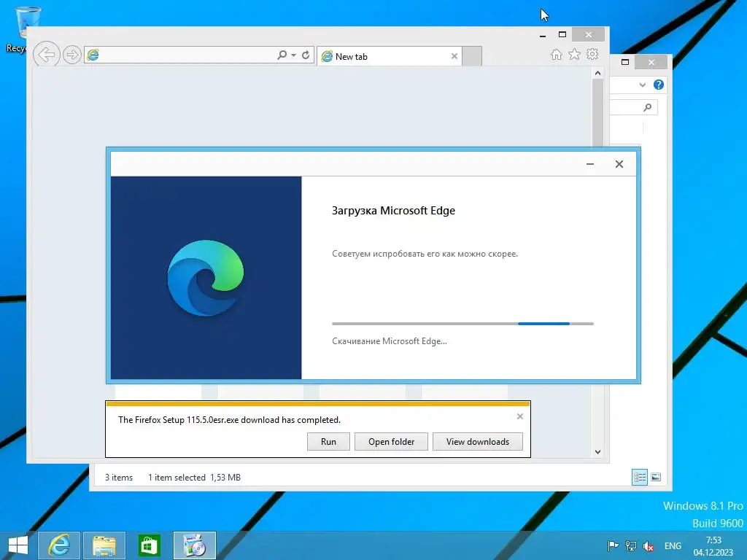
Task: Minimize the Microsoft Edge download dialog
Action: click(x=590, y=164)
